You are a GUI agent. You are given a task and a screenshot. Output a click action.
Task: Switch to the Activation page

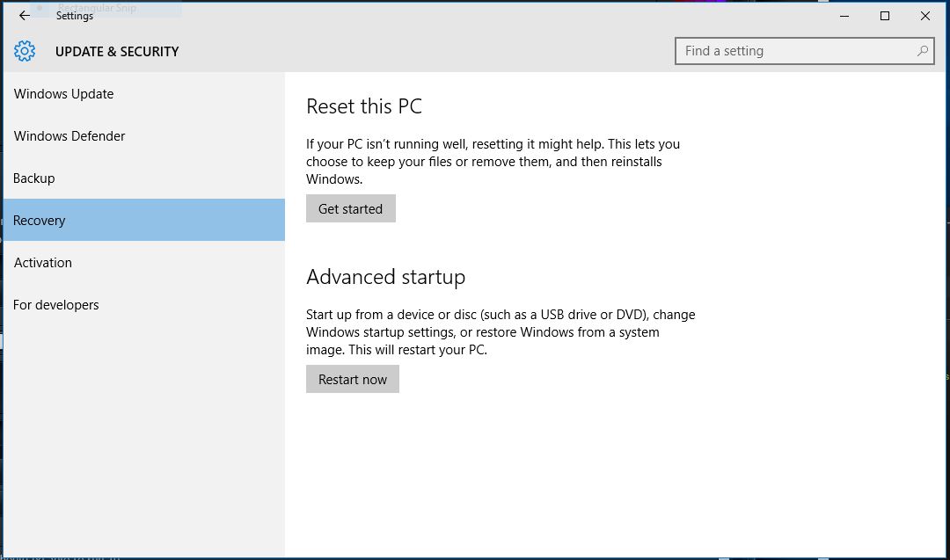tap(43, 263)
